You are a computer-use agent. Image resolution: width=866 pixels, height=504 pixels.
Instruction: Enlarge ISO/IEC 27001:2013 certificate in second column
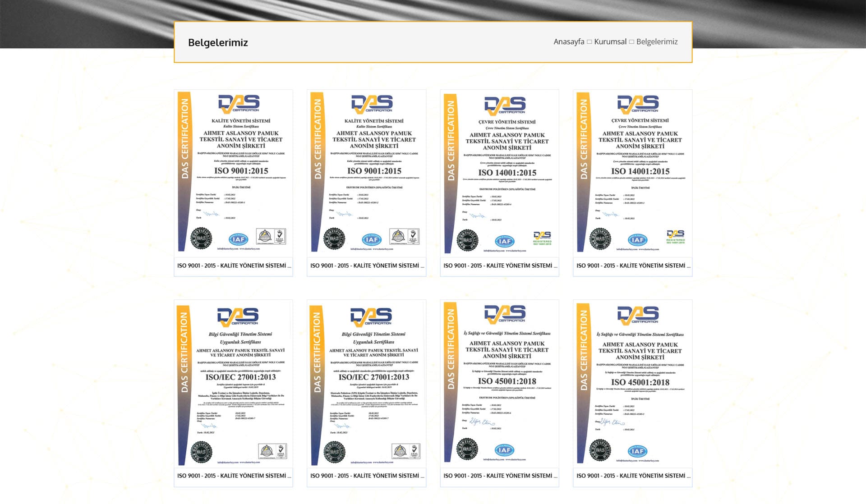point(366,384)
